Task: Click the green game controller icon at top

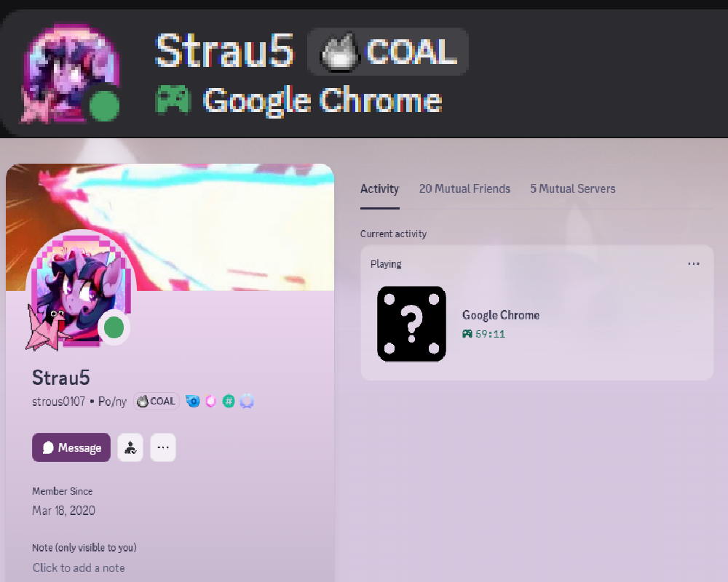Action: pos(173,100)
